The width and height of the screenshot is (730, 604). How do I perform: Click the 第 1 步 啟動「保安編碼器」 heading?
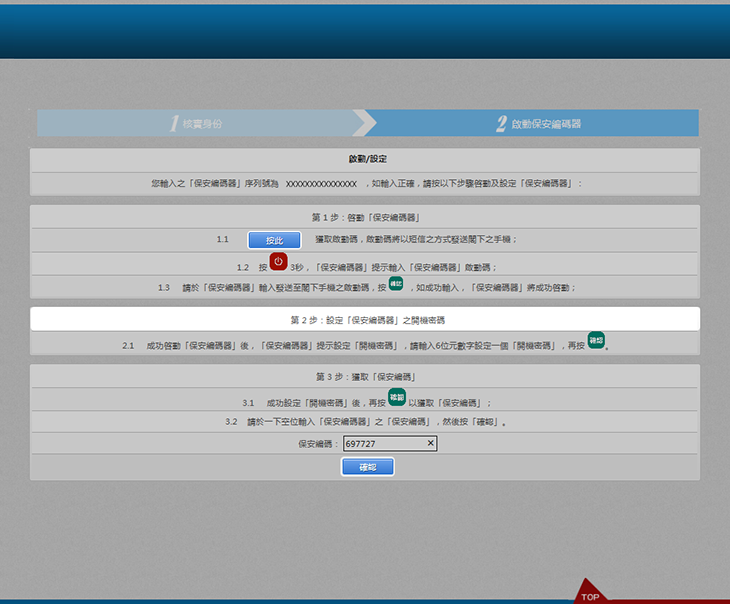(365, 217)
